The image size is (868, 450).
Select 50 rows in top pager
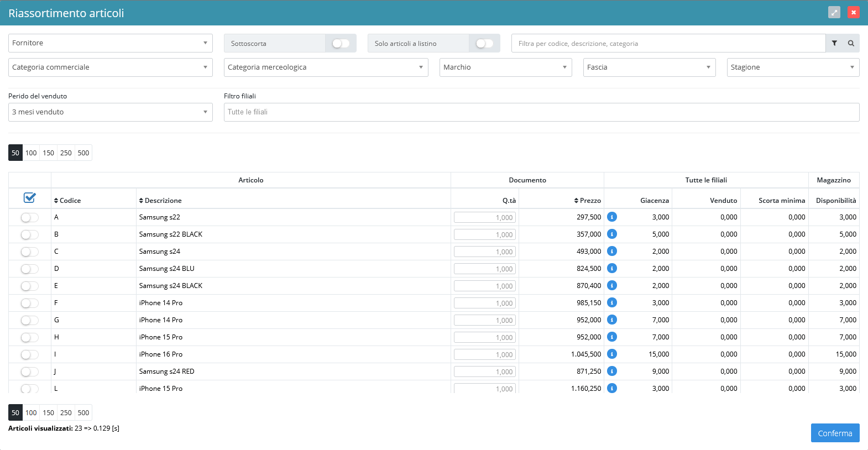(x=15, y=153)
